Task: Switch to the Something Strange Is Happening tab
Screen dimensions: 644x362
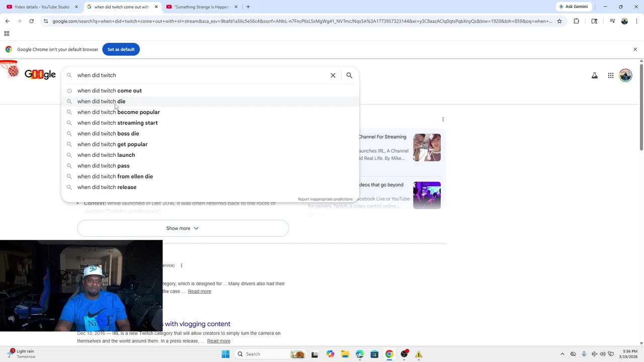Action: pos(201,7)
